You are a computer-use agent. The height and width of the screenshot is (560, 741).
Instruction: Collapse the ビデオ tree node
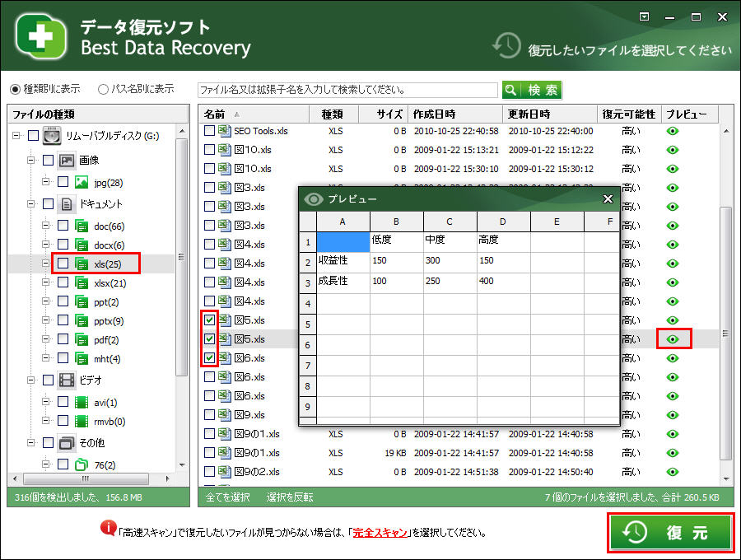click(30, 380)
